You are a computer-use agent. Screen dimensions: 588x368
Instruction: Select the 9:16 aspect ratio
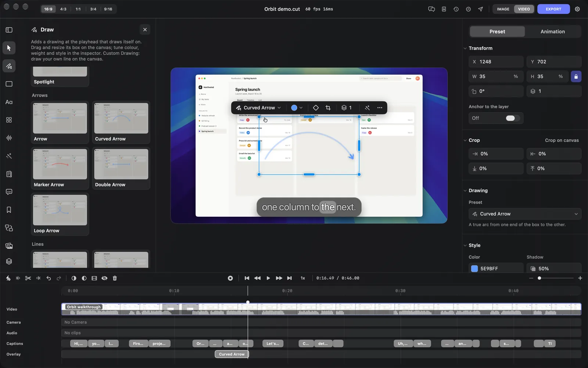tap(108, 9)
